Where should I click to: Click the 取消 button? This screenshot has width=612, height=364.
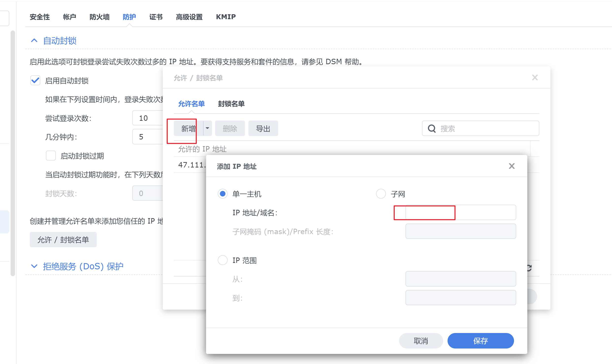coord(421,341)
